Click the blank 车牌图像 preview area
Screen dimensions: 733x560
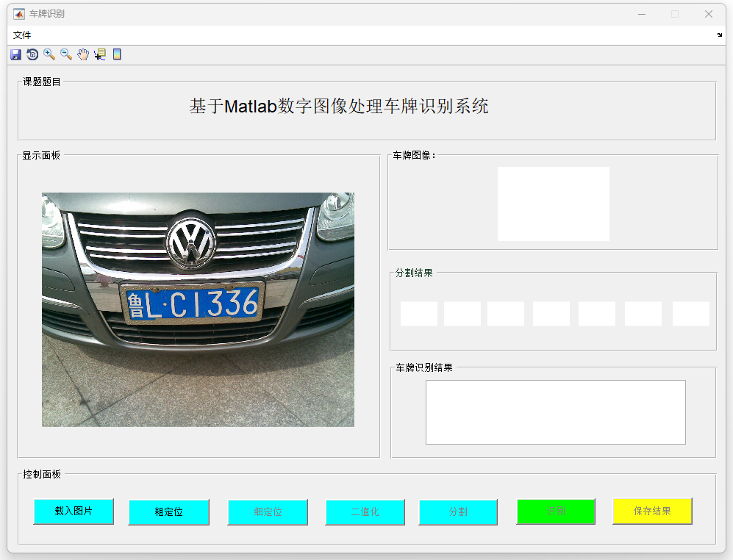pyautogui.click(x=553, y=204)
